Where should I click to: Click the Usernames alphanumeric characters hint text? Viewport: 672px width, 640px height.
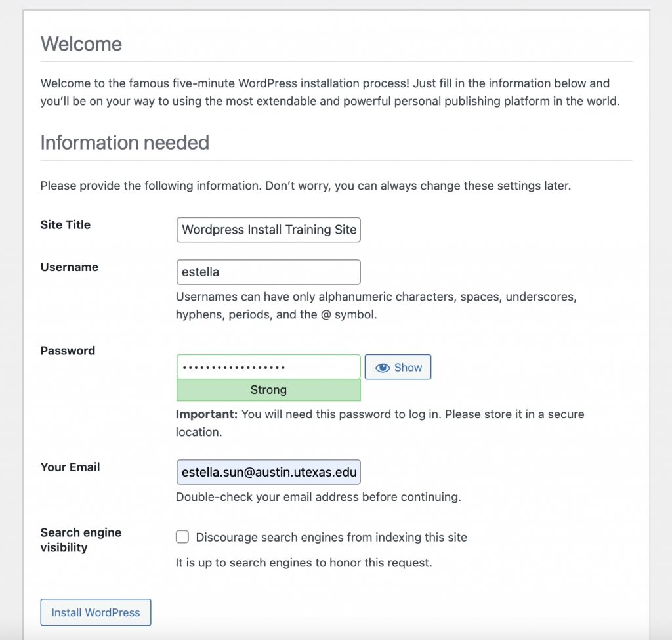click(x=376, y=306)
